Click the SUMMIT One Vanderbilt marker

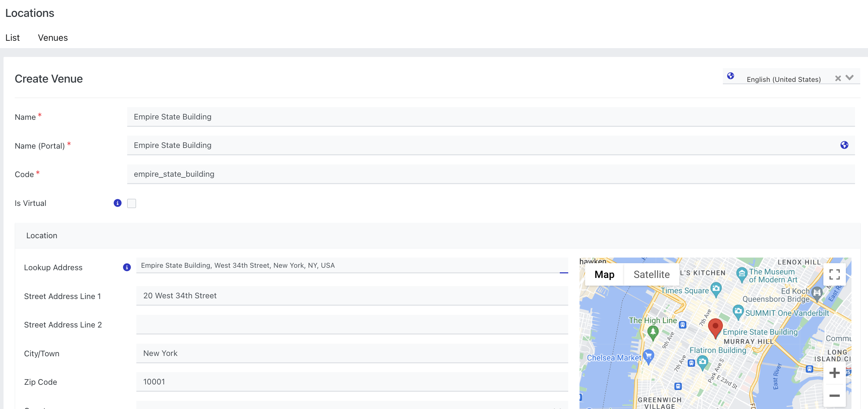(x=738, y=312)
